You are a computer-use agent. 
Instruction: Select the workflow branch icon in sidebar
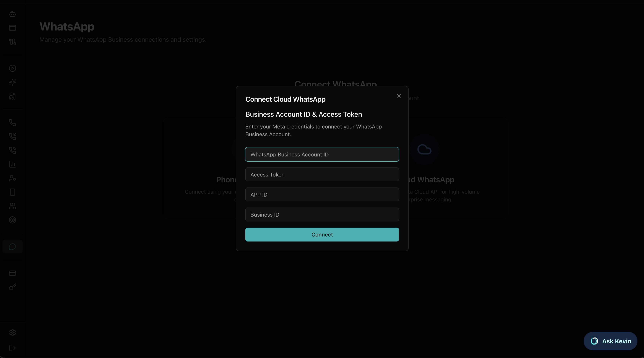tap(13, 41)
